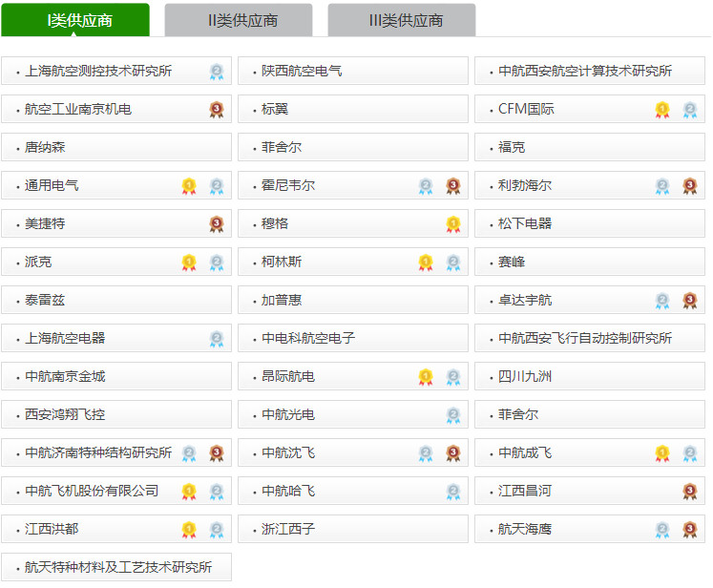Select the 浙江西子 supplier entry
This screenshot has width=713, height=588.
coord(288,529)
